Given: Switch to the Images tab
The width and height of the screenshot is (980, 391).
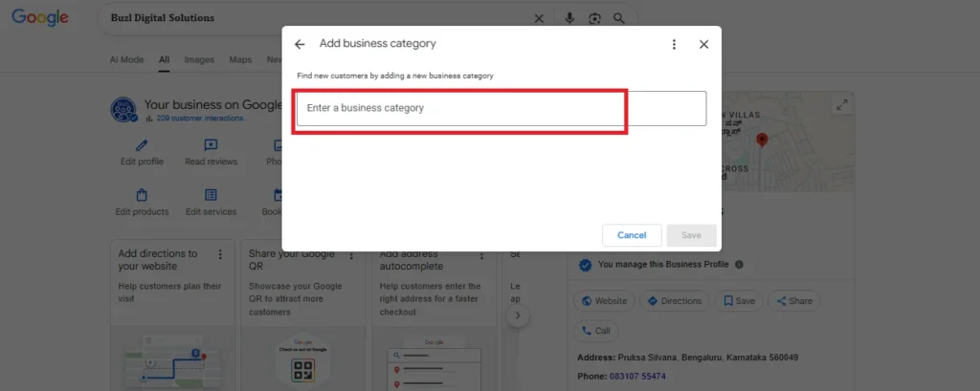Looking at the screenshot, I should click(199, 60).
